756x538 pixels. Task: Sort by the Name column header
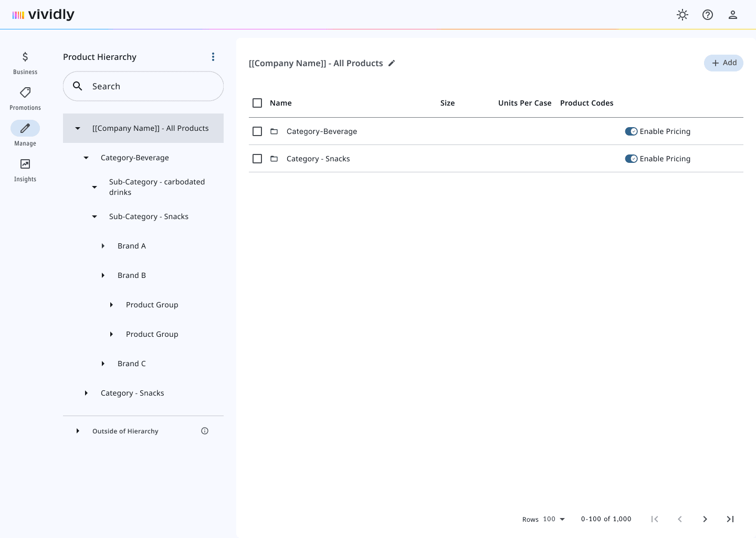click(x=281, y=103)
